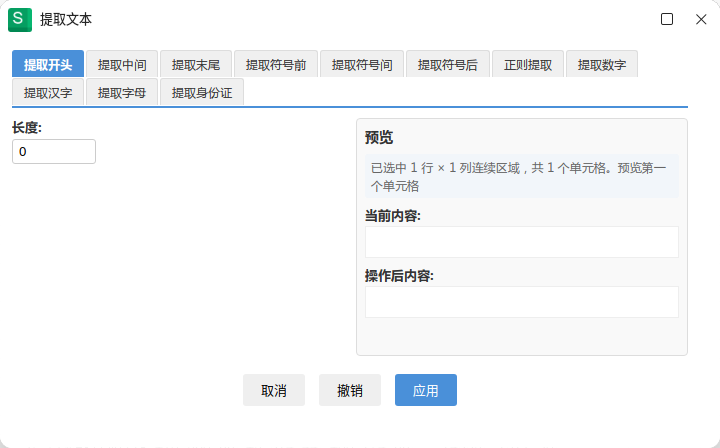The image size is (720, 448).
Task: Click the 提取文本 window title
Action: pyautogui.click(x=66, y=19)
